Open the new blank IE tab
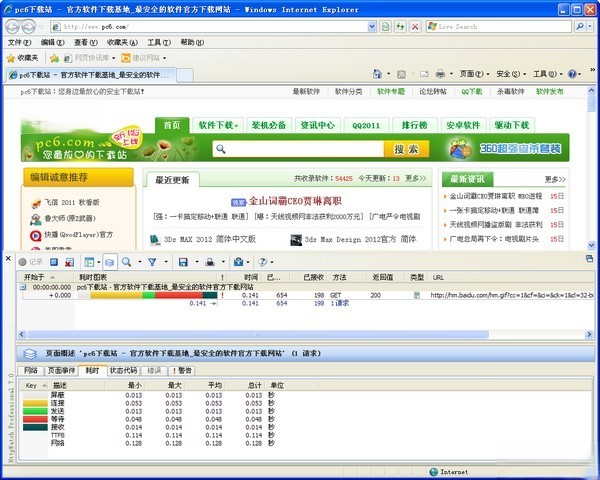The height and width of the screenshot is (480, 600). (x=185, y=75)
